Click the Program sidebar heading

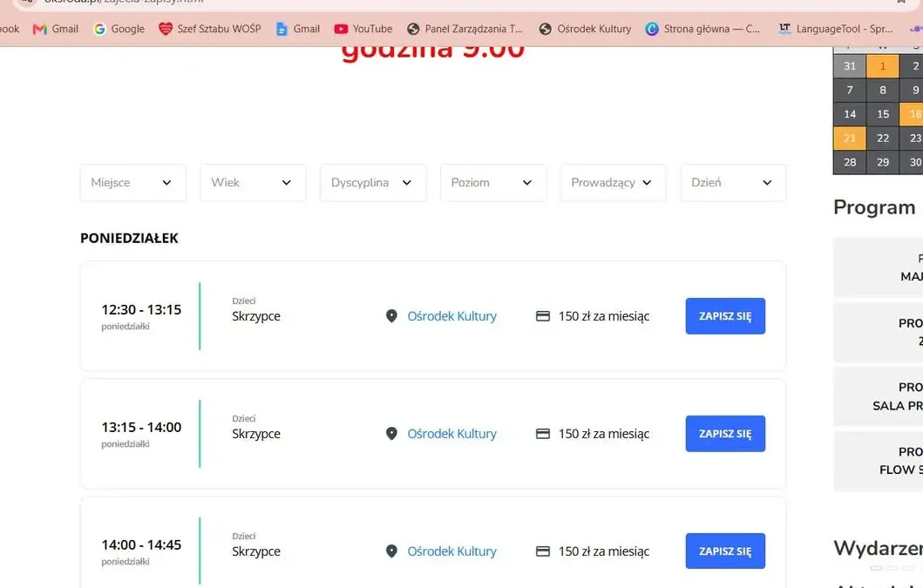[x=875, y=208]
